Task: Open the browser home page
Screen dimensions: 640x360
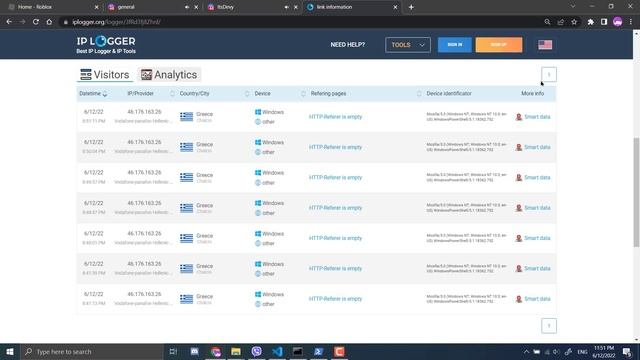Action: [x=49, y=22]
